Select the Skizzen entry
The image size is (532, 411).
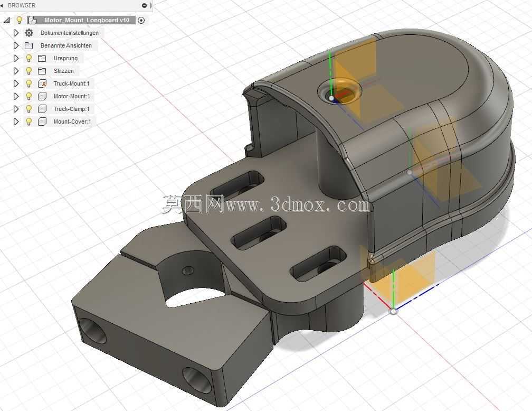click(63, 71)
